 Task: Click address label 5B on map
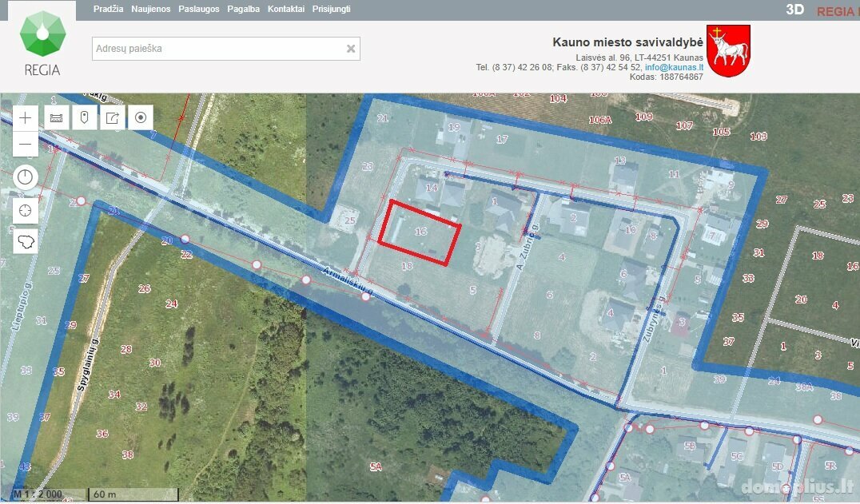coord(690,446)
